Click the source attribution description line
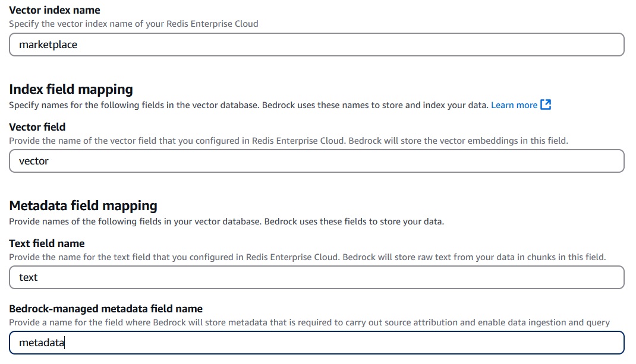636x364 pixels. coord(309,322)
